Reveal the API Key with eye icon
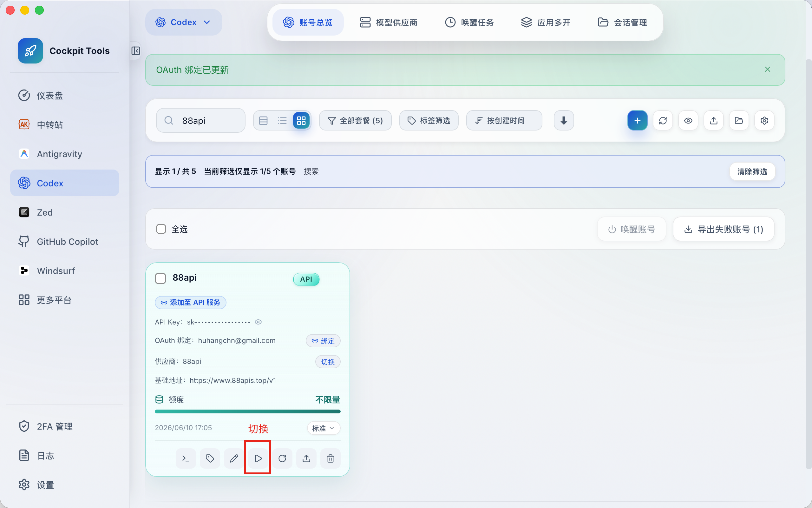812x508 pixels. tap(258, 322)
